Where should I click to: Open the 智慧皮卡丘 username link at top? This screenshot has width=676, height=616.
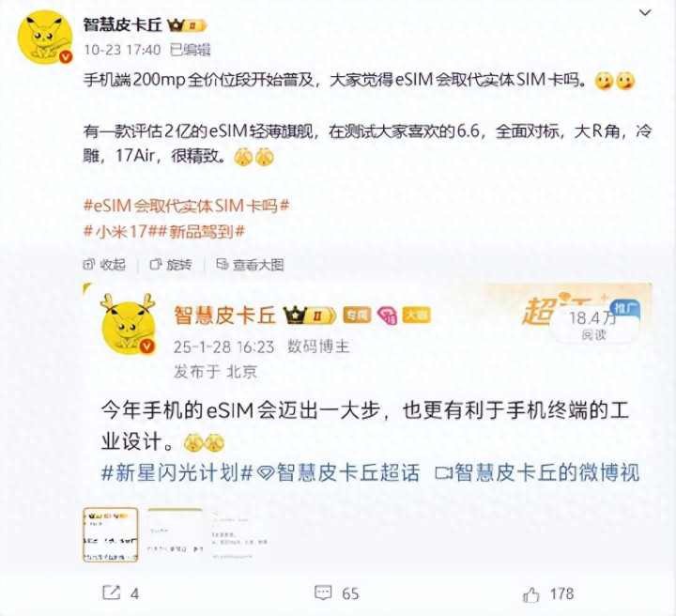[x=122, y=24]
